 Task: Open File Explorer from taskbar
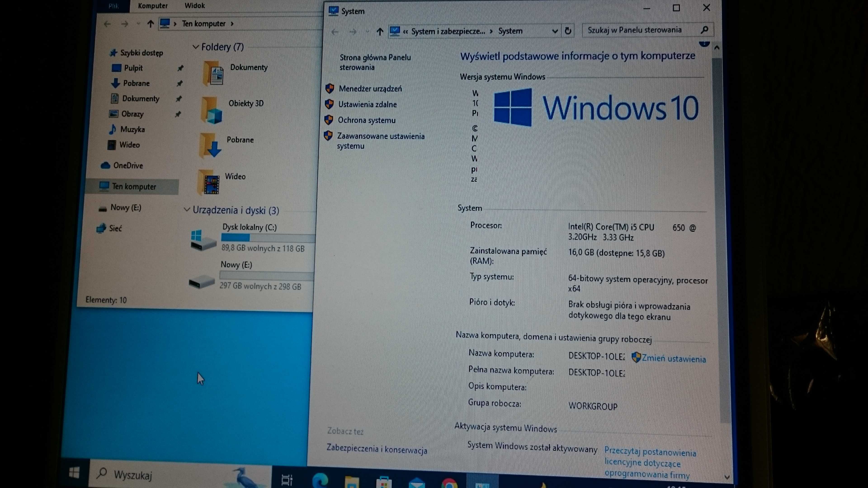[351, 482]
